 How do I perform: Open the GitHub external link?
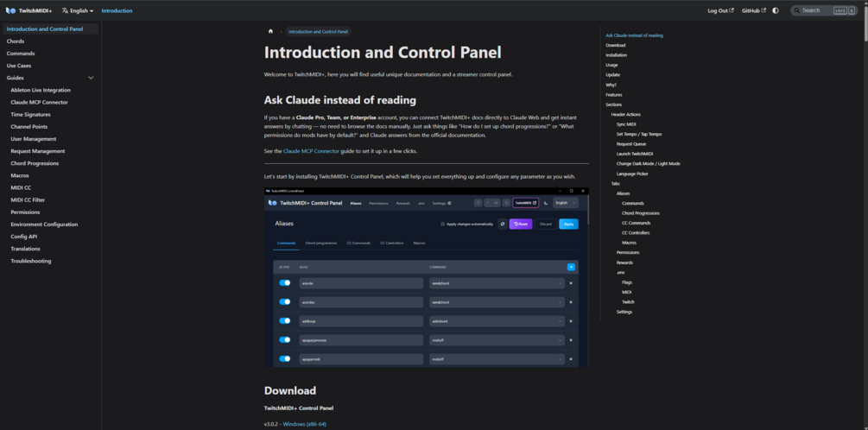(754, 10)
